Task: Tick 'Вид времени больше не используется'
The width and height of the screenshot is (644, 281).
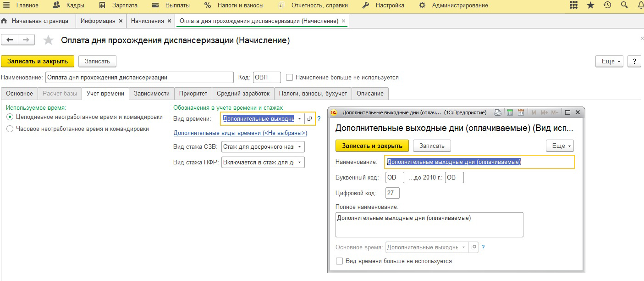Action: pos(339,261)
